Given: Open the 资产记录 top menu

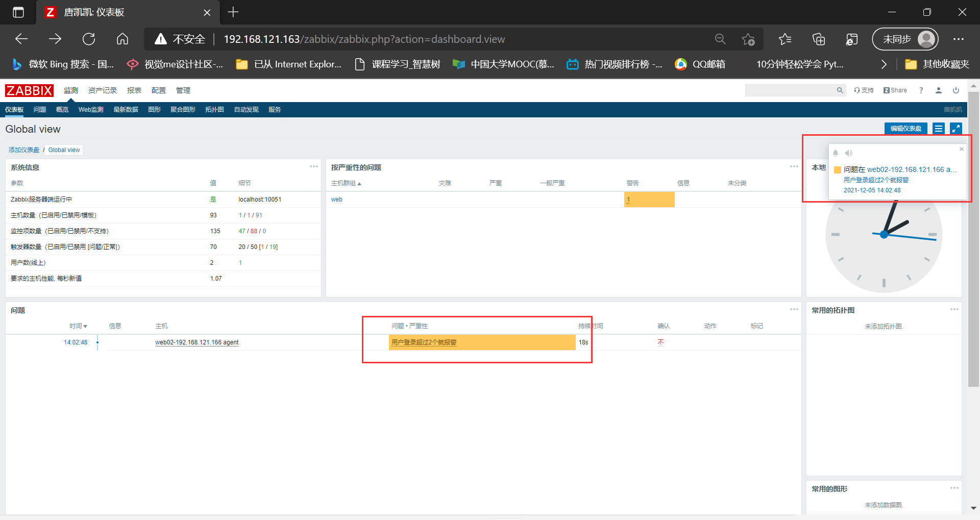Looking at the screenshot, I should coord(103,90).
